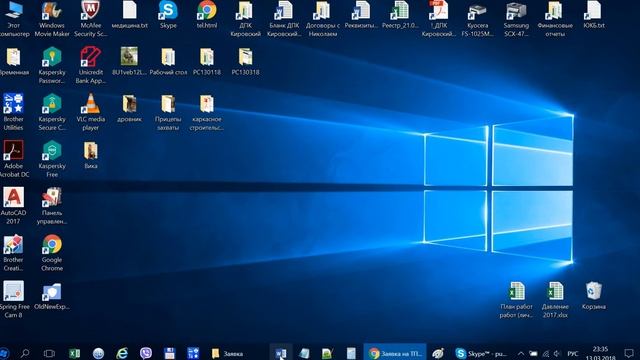Switch to the Skype taskbar window
The width and height of the screenshot is (640, 360).
(x=481, y=353)
